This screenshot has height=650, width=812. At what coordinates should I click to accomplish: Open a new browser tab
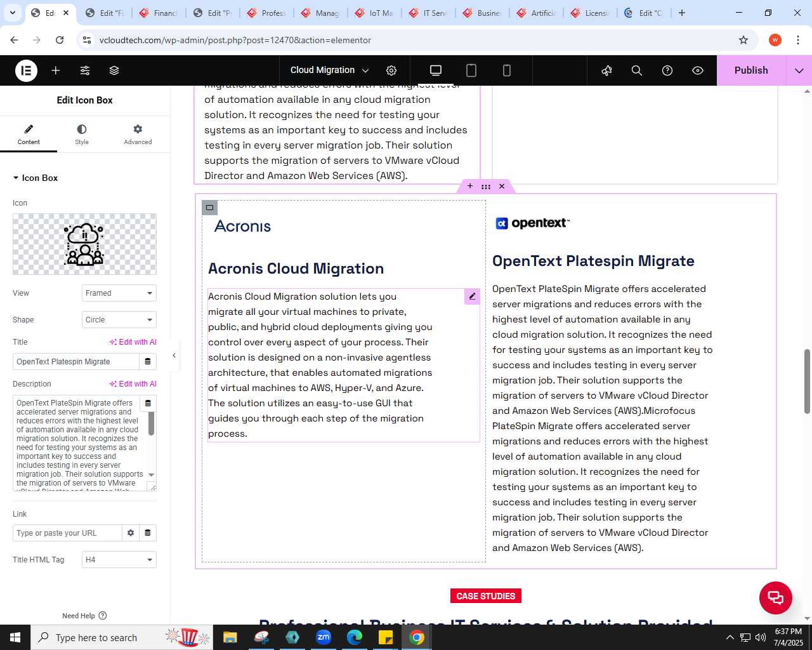[682, 13]
